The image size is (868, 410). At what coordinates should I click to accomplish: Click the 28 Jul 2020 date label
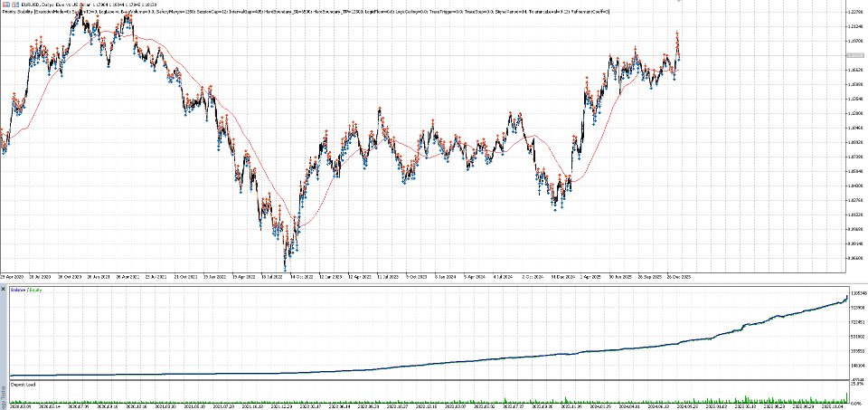click(x=40, y=277)
